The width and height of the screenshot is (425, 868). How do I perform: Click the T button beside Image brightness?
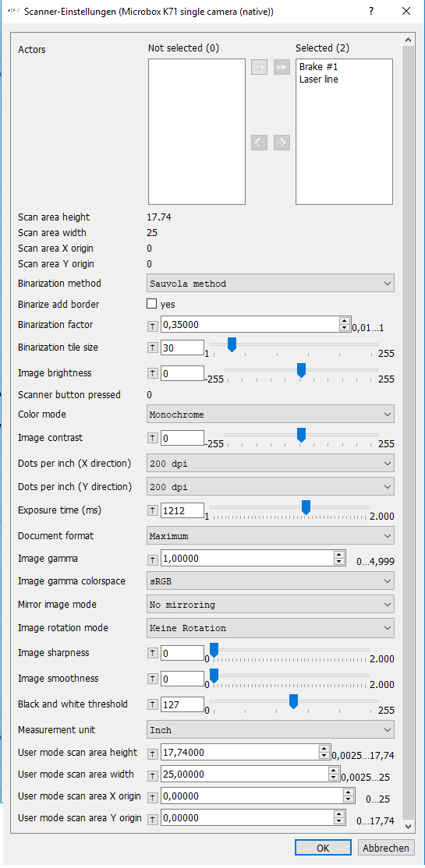(x=153, y=373)
